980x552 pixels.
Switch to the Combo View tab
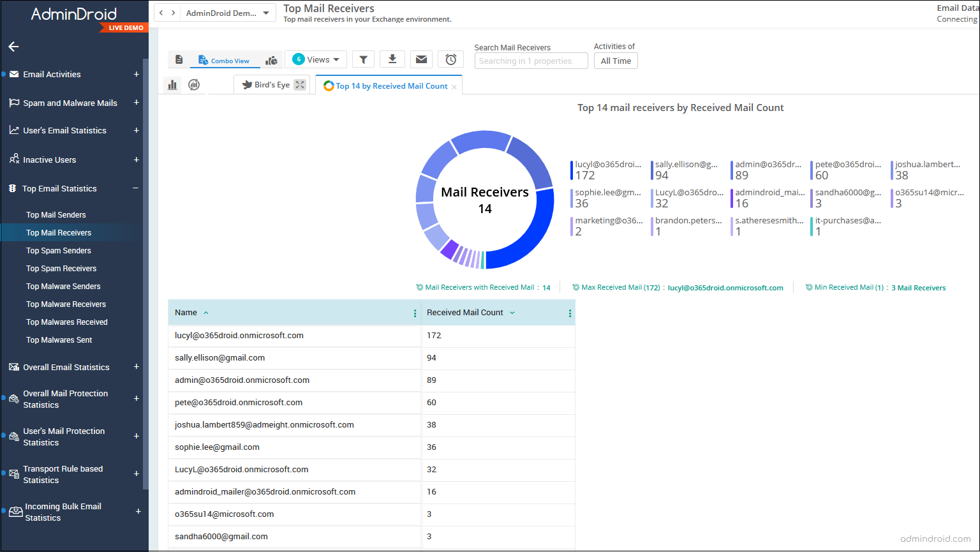[225, 59]
